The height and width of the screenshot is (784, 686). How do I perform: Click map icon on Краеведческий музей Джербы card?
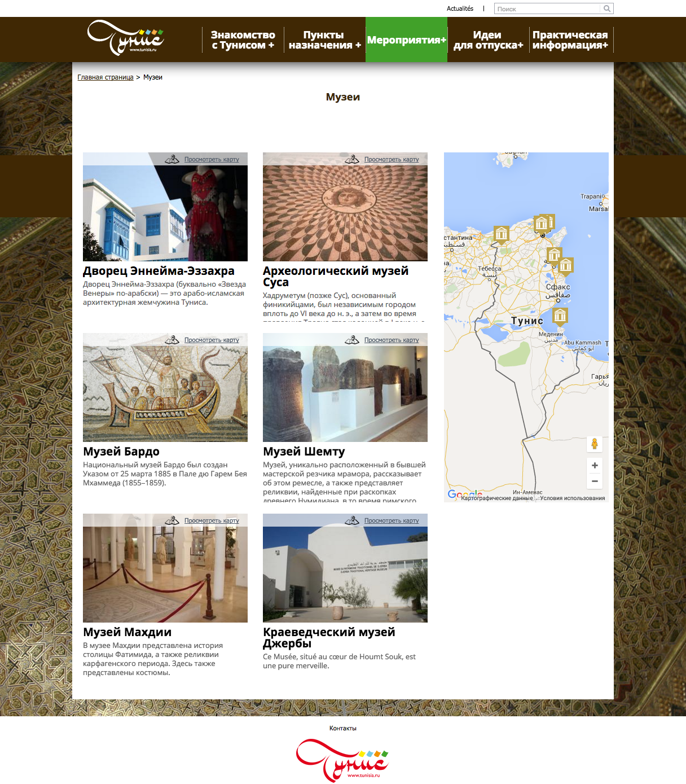(352, 520)
